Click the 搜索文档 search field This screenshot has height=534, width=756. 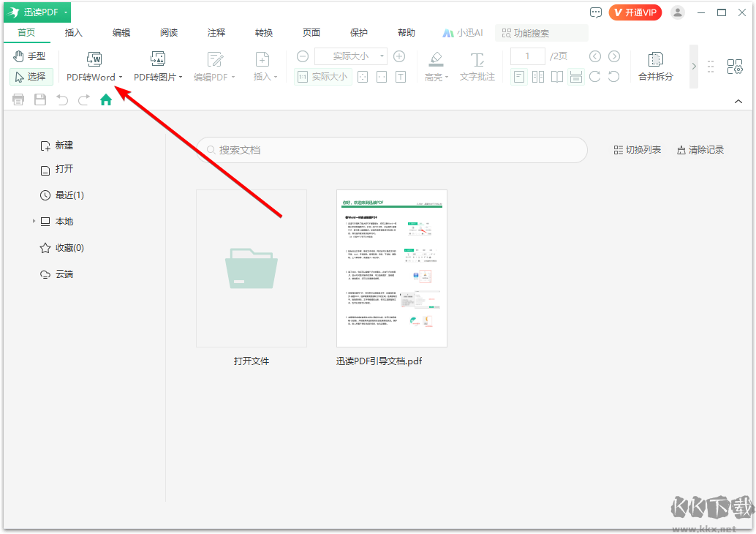point(392,150)
